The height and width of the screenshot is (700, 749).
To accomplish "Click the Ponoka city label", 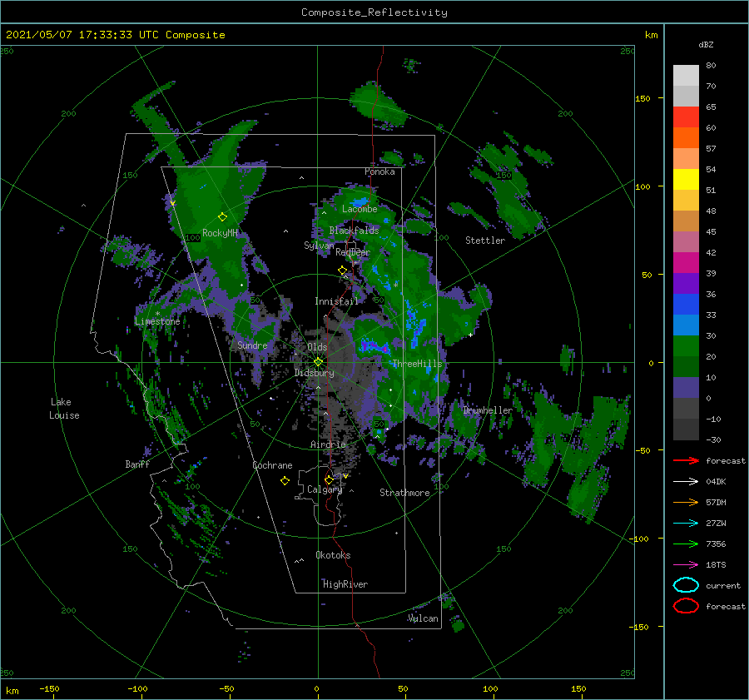I will click(x=379, y=171).
